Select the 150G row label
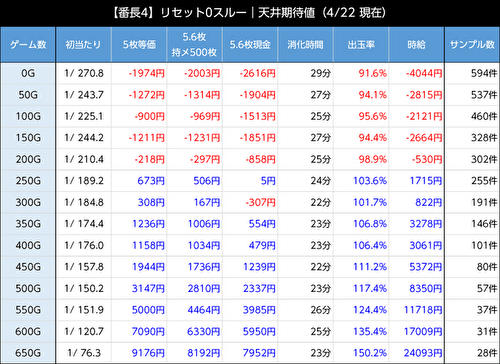 tap(28, 138)
